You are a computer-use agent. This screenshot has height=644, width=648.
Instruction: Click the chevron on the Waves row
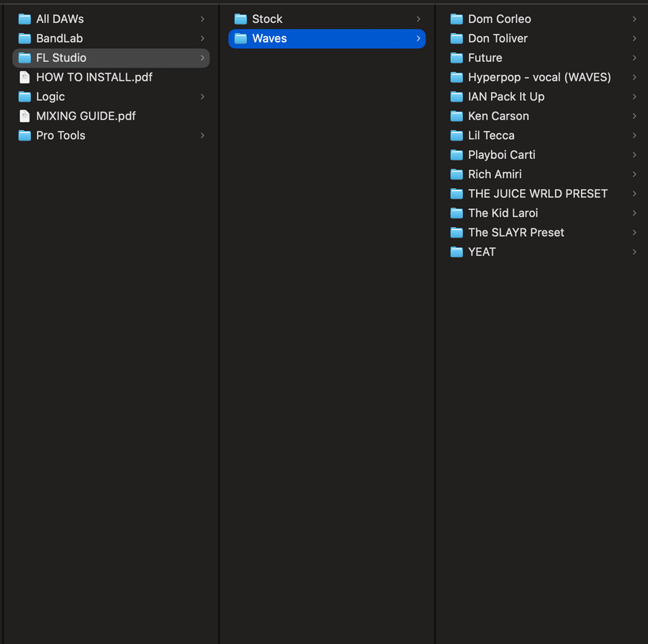pos(418,38)
